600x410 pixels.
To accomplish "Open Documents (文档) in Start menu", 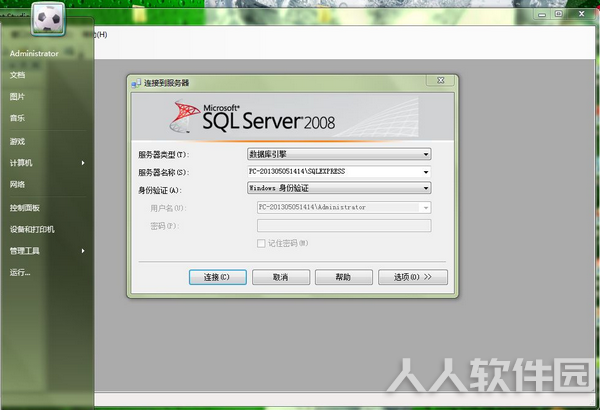I will [18, 75].
